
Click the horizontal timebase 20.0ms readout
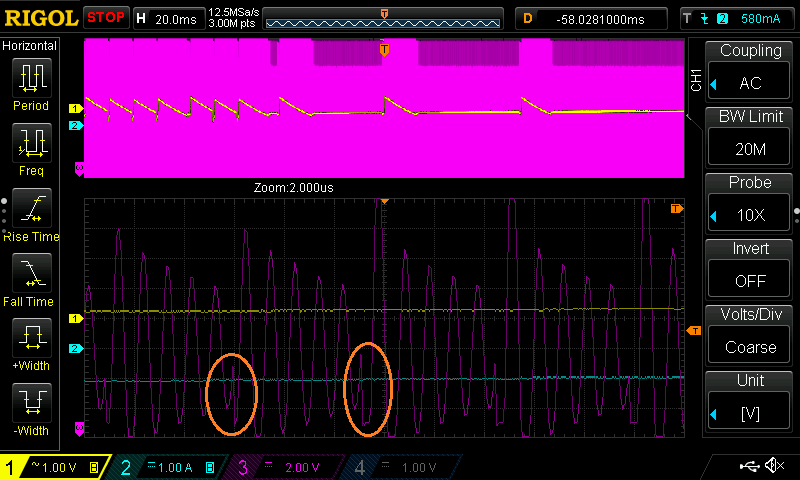click(167, 18)
